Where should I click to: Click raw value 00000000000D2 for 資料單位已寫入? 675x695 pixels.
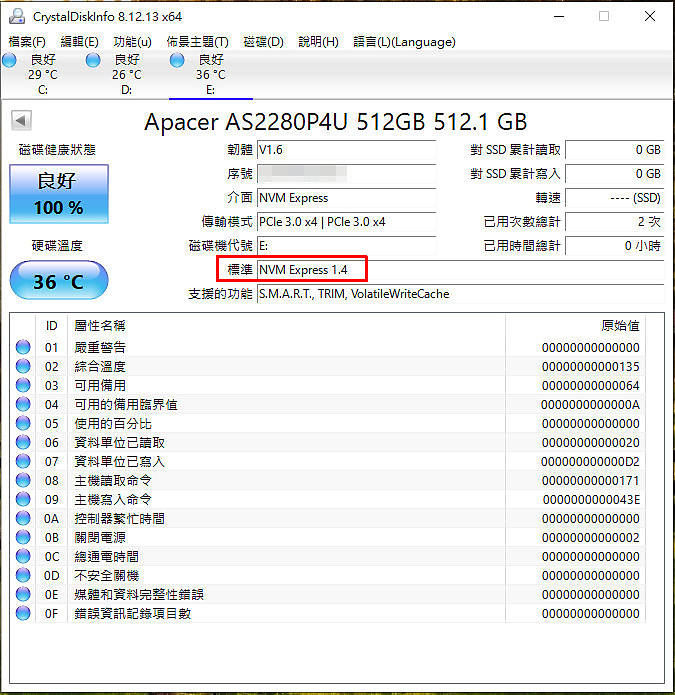[x=590, y=461]
